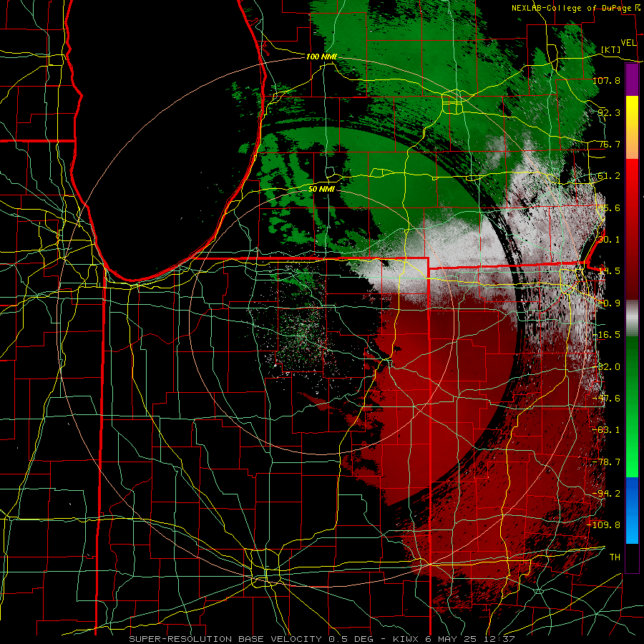Click the -63.1 velocity scale value

tap(606, 429)
